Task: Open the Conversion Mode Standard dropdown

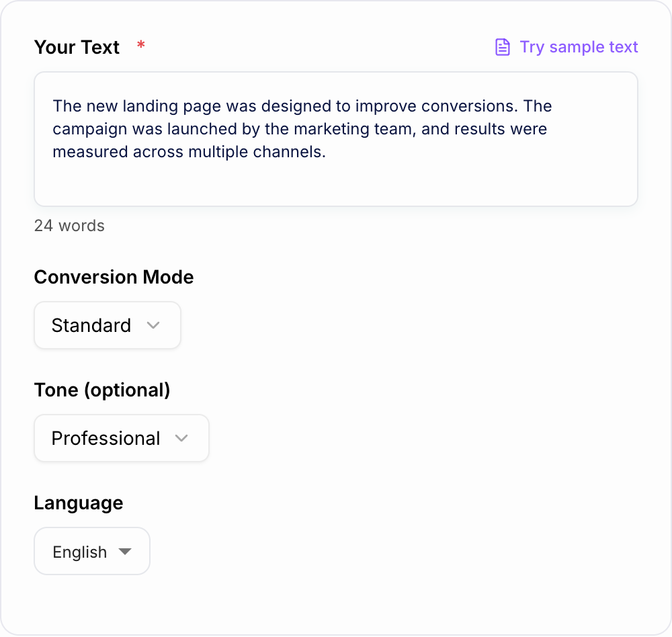Action: (x=107, y=325)
